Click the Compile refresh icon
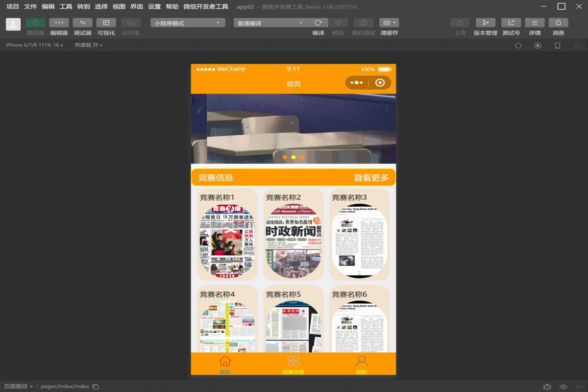This screenshot has height=392, width=588. pyautogui.click(x=318, y=23)
